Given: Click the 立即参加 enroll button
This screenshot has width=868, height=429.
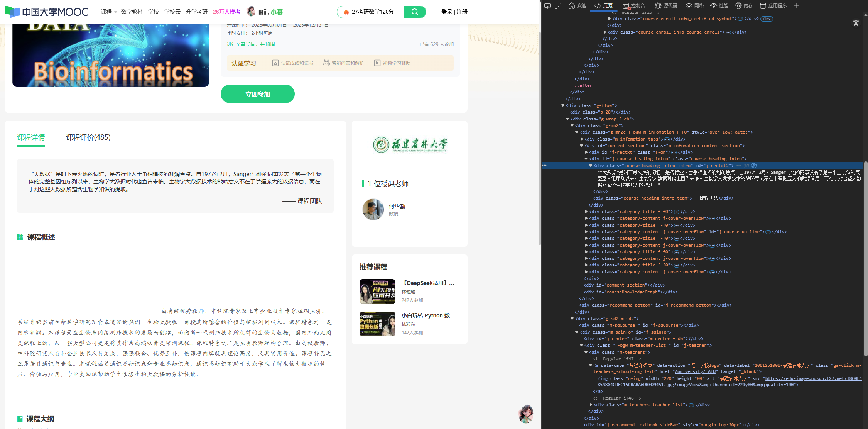Looking at the screenshot, I should pyautogui.click(x=257, y=94).
